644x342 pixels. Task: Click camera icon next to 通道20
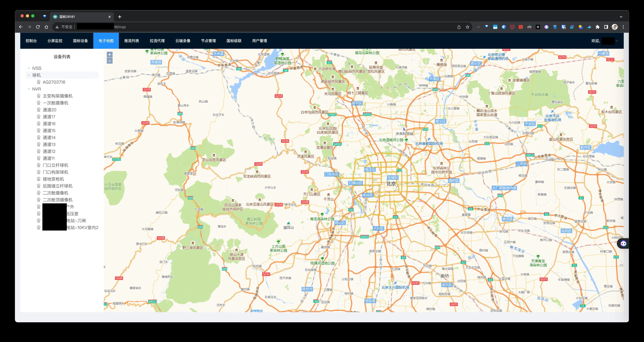pos(39,110)
